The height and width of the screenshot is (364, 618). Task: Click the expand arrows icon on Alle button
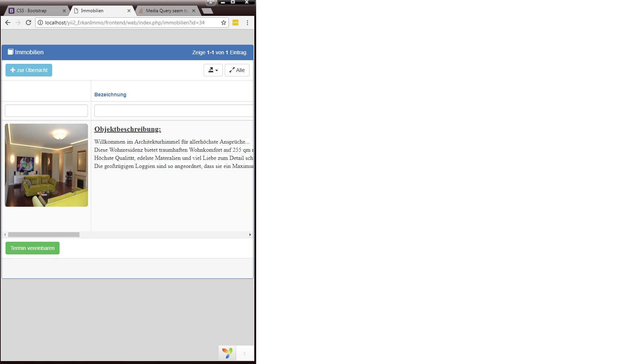pos(232,70)
